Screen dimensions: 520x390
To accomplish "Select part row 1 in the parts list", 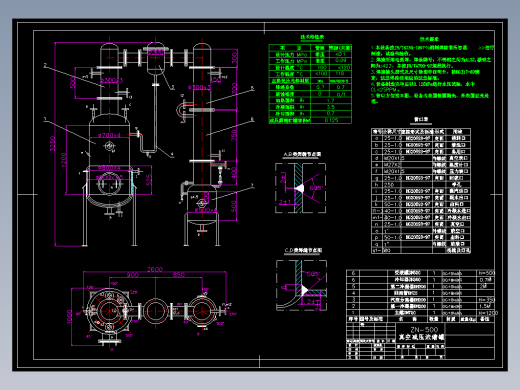I will coord(421,313).
